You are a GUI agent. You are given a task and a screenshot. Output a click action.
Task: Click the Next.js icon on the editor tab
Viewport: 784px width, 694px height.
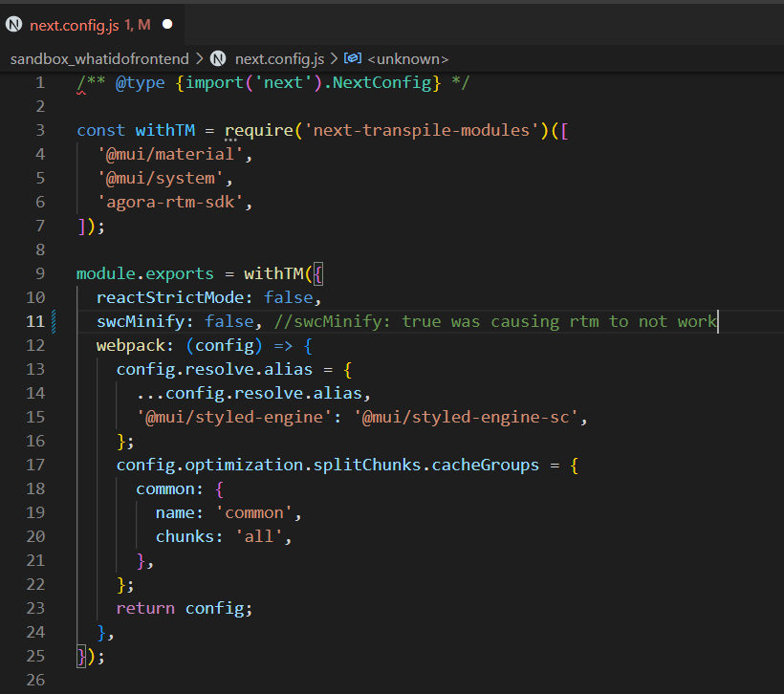pos(13,22)
